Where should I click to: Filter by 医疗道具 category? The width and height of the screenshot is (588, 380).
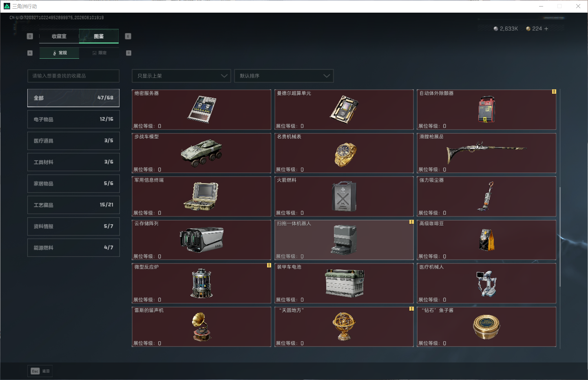coord(73,141)
